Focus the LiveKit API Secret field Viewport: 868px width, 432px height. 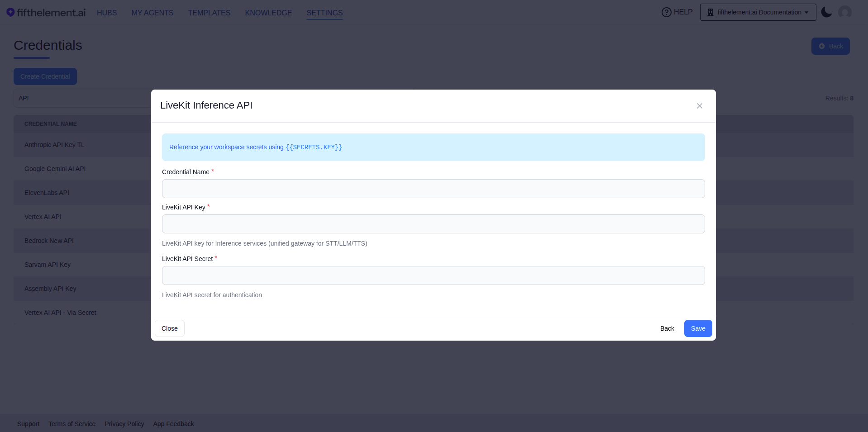(433, 275)
